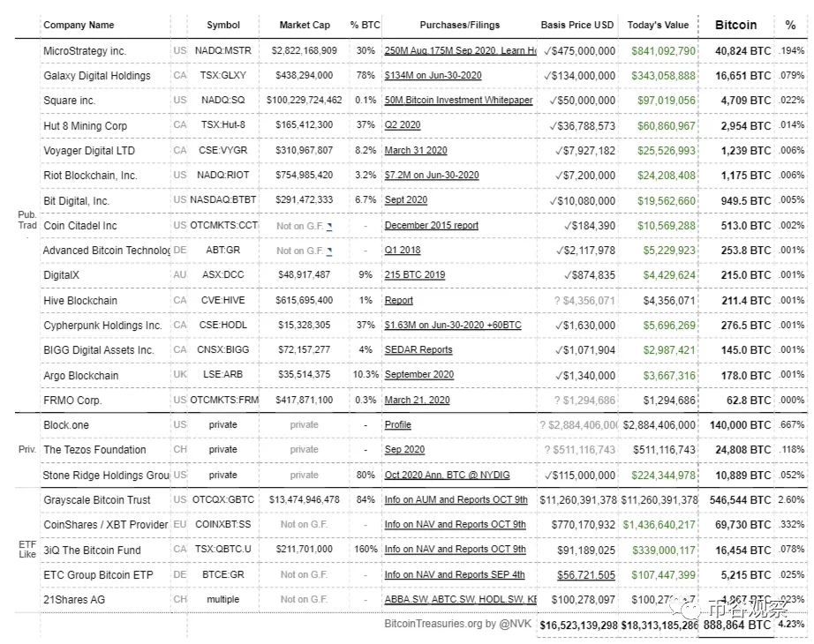Open Hut 8 Mining Q2 2020 filing
The width and height of the screenshot is (814, 644).
pyautogui.click(x=403, y=125)
